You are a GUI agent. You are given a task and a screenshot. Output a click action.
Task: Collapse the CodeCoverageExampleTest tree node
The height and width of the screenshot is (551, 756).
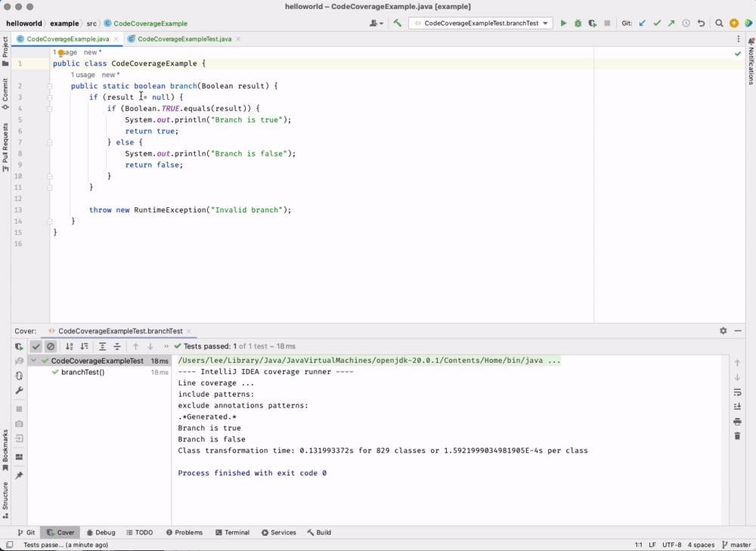pyautogui.click(x=33, y=361)
